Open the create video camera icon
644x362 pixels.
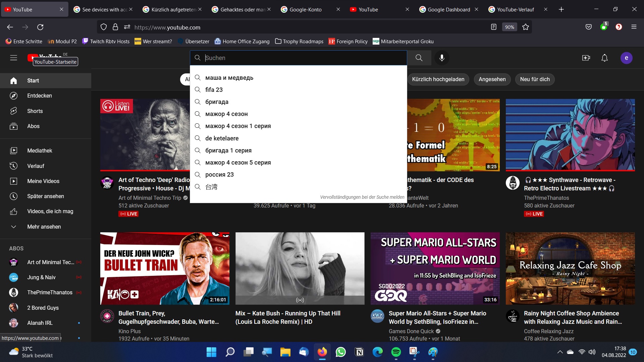coord(586,58)
